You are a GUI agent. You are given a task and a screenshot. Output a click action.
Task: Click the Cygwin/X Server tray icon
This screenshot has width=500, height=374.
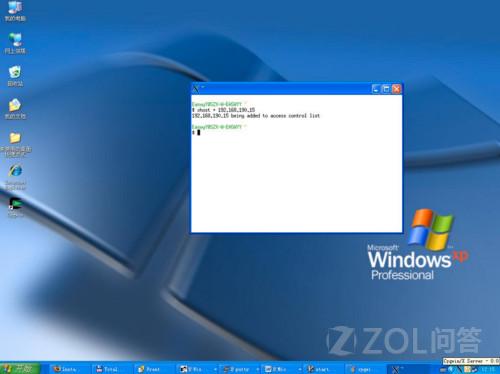[459, 369]
